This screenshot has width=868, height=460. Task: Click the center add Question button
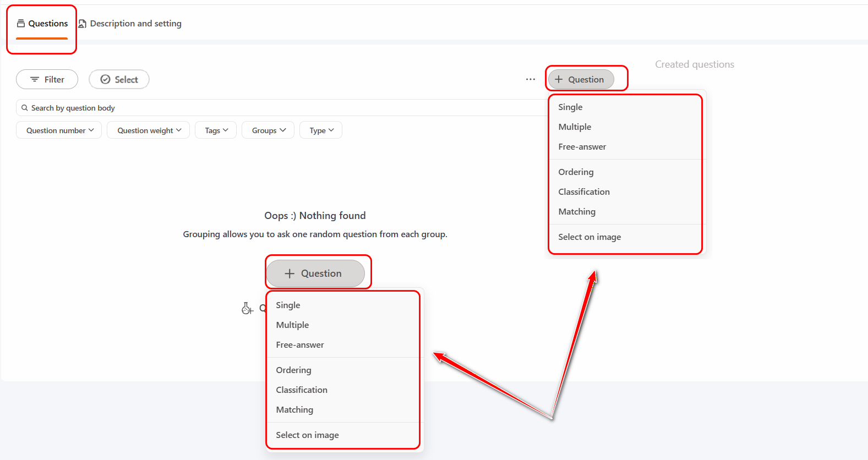(315, 273)
